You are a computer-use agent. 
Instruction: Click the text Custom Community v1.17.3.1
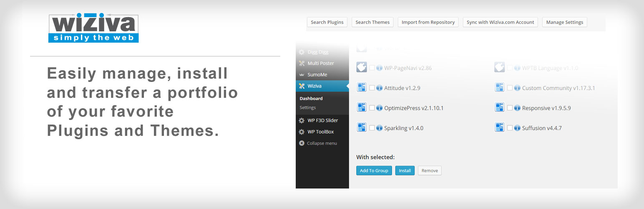[558, 88]
